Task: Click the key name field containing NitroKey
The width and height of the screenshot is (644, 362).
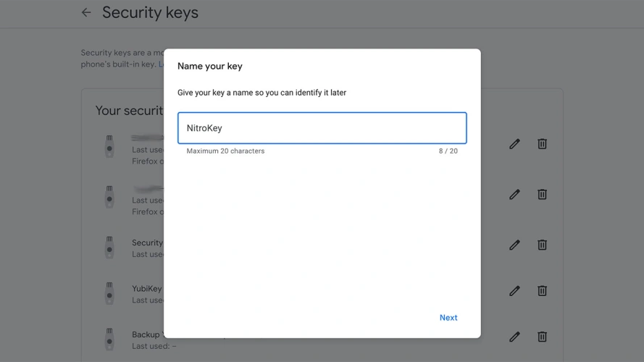Action: (322, 128)
